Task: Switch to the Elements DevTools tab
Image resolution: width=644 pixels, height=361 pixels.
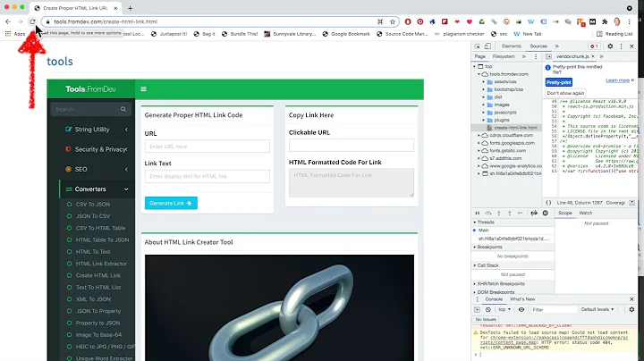Action: click(512, 46)
